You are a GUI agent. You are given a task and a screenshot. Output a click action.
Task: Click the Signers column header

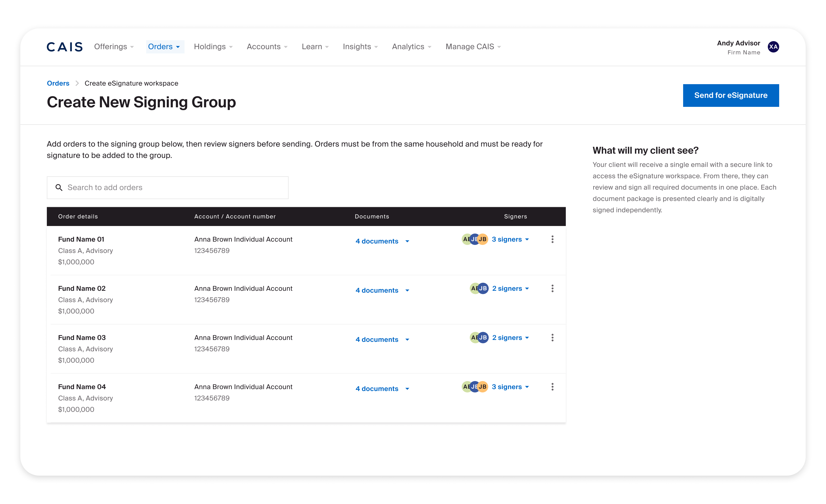coord(515,217)
